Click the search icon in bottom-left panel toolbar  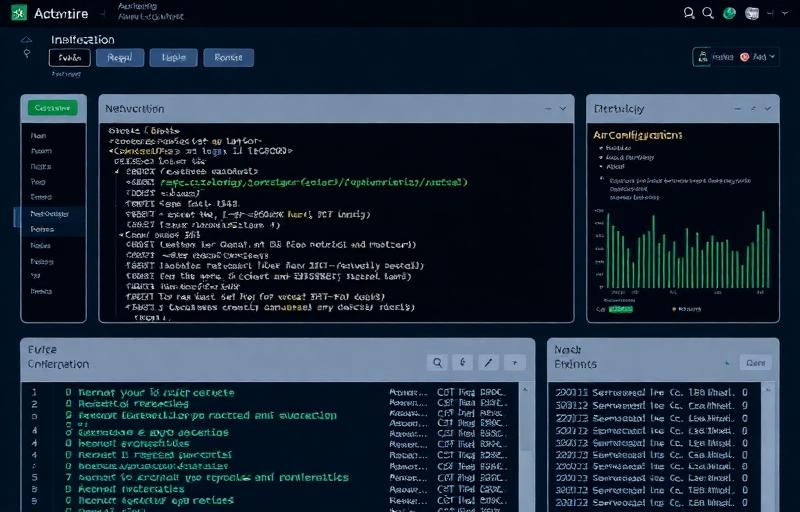437,363
